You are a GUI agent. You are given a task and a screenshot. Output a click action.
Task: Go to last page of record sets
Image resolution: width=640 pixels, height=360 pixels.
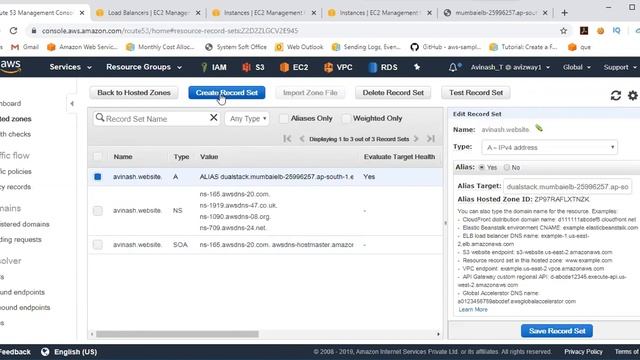point(431,139)
